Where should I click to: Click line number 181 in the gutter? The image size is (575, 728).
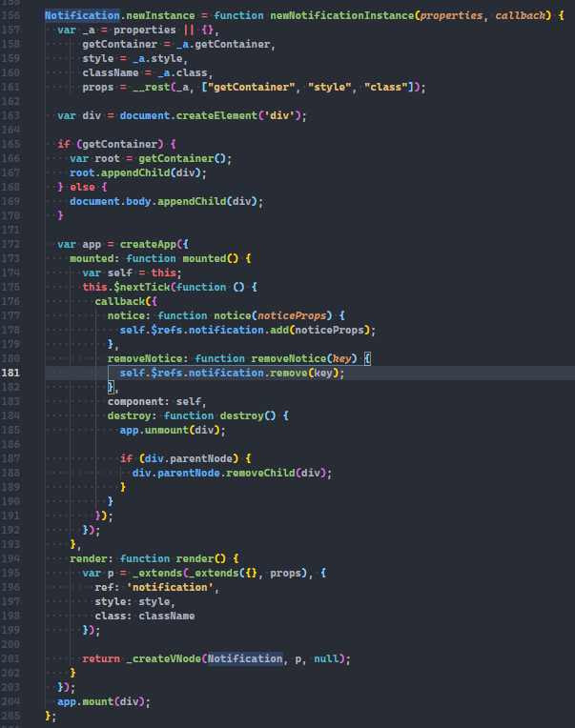pos(12,373)
